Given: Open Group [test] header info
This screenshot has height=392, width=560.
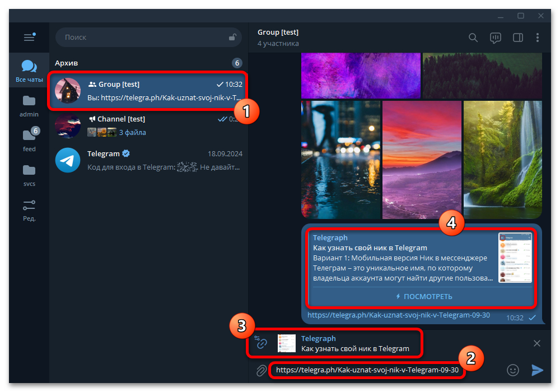Looking at the screenshot, I should (278, 38).
